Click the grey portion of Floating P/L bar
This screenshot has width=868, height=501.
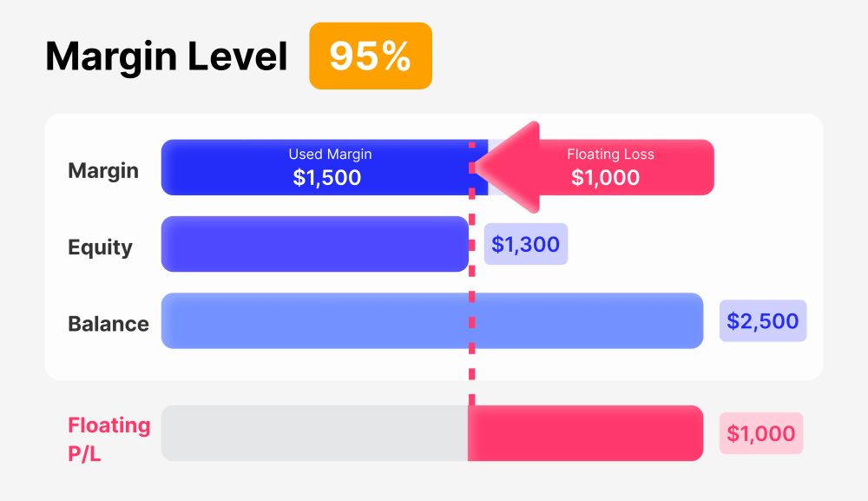pyautogui.click(x=314, y=433)
